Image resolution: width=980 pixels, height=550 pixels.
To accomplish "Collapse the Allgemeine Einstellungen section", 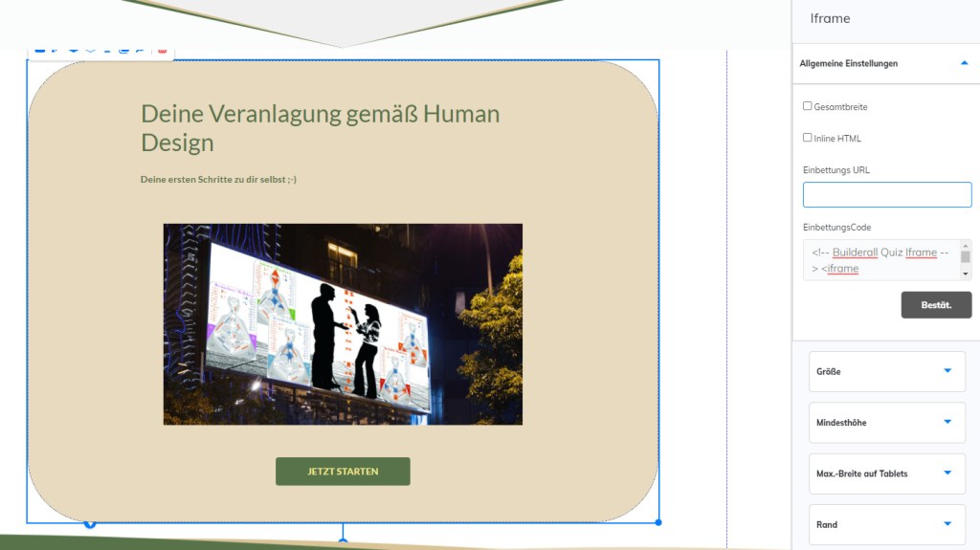I will pyautogui.click(x=964, y=63).
